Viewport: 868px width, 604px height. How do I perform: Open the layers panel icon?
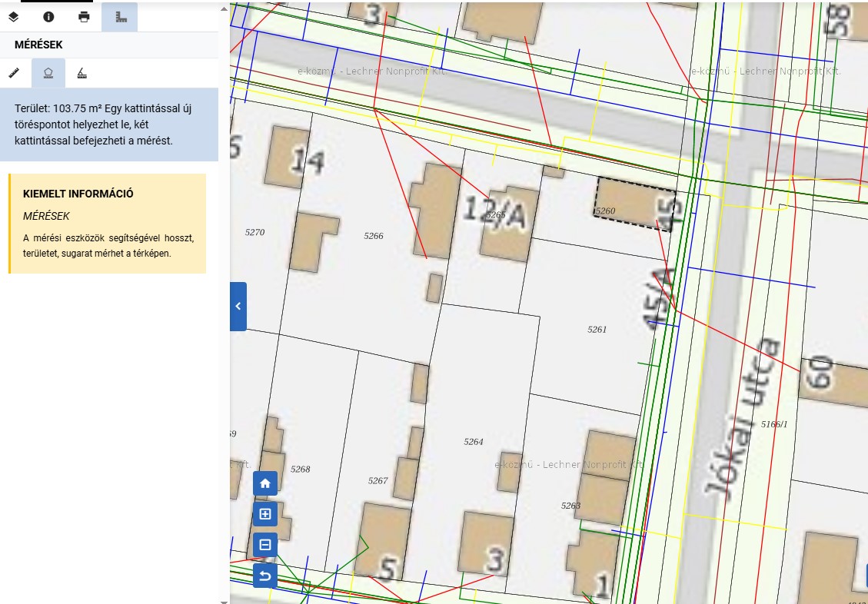point(13,17)
